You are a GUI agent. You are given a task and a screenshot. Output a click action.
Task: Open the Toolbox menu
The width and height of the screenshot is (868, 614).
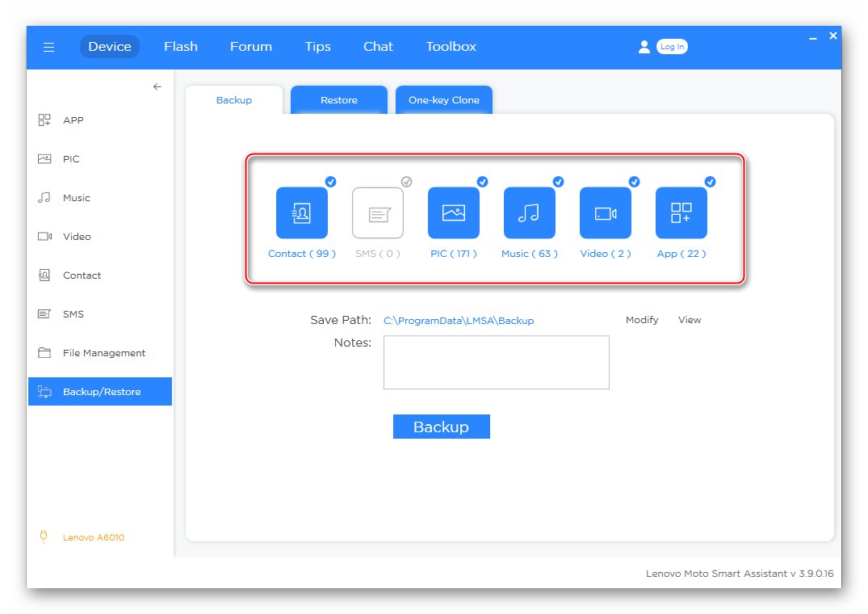tap(451, 47)
